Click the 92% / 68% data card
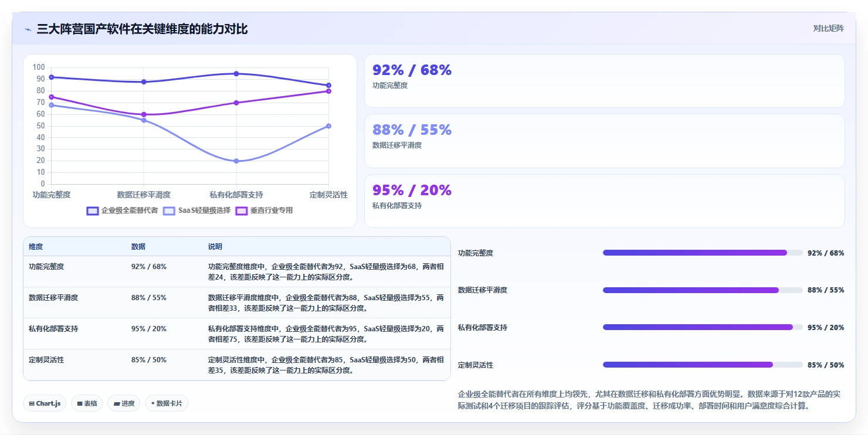The width and height of the screenshot is (868, 435). click(x=605, y=81)
